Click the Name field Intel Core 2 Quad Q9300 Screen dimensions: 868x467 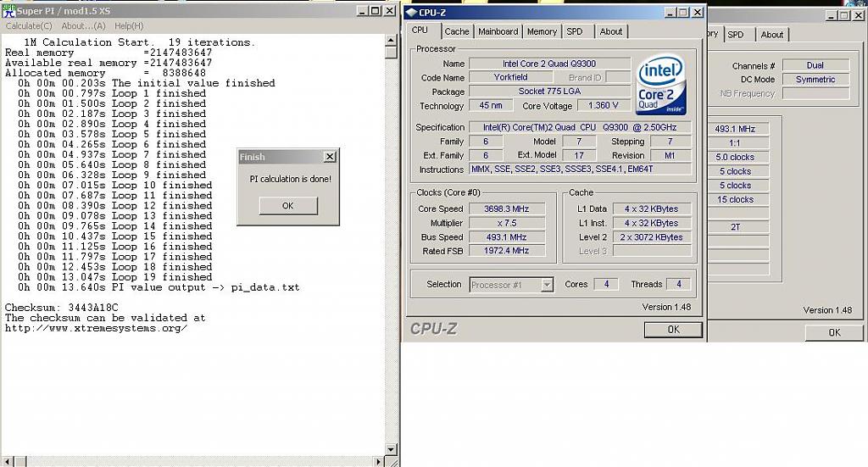549,64
